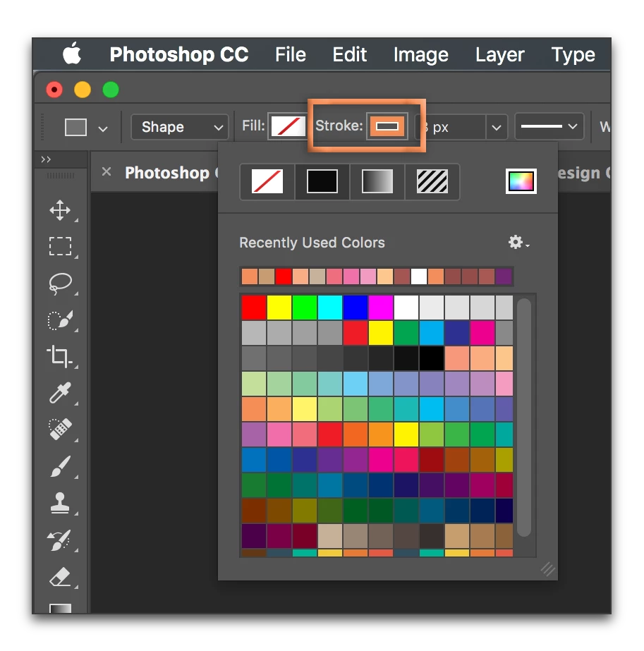Choose the magenta swatch in top row
The height and width of the screenshot is (651, 644).
pos(380,308)
